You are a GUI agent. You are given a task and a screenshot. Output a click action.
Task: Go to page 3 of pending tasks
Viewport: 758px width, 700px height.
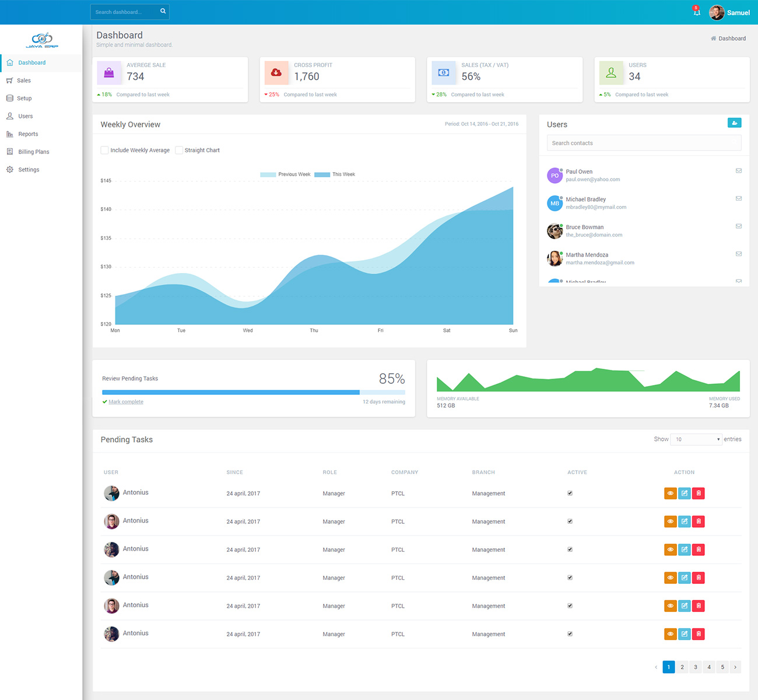(696, 667)
